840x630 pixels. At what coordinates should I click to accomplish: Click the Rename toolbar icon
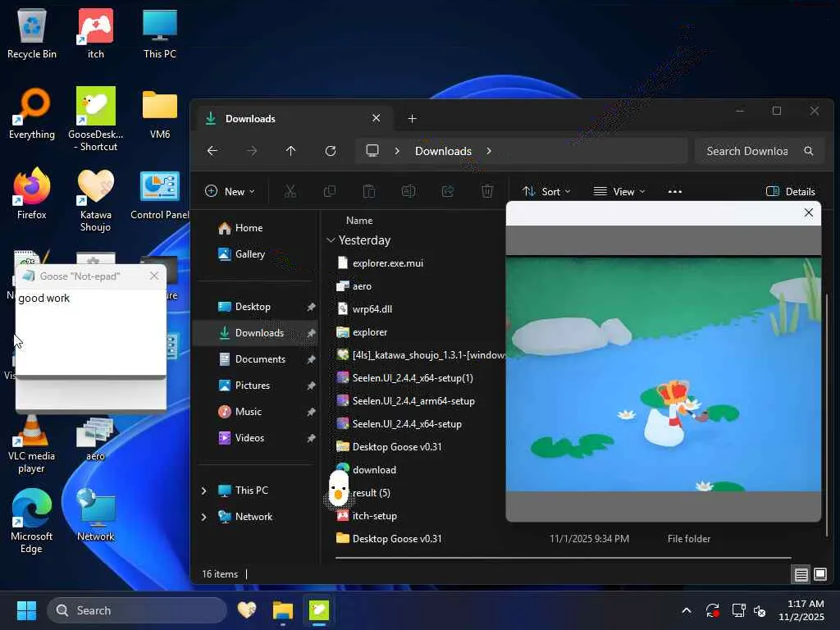pyautogui.click(x=409, y=191)
